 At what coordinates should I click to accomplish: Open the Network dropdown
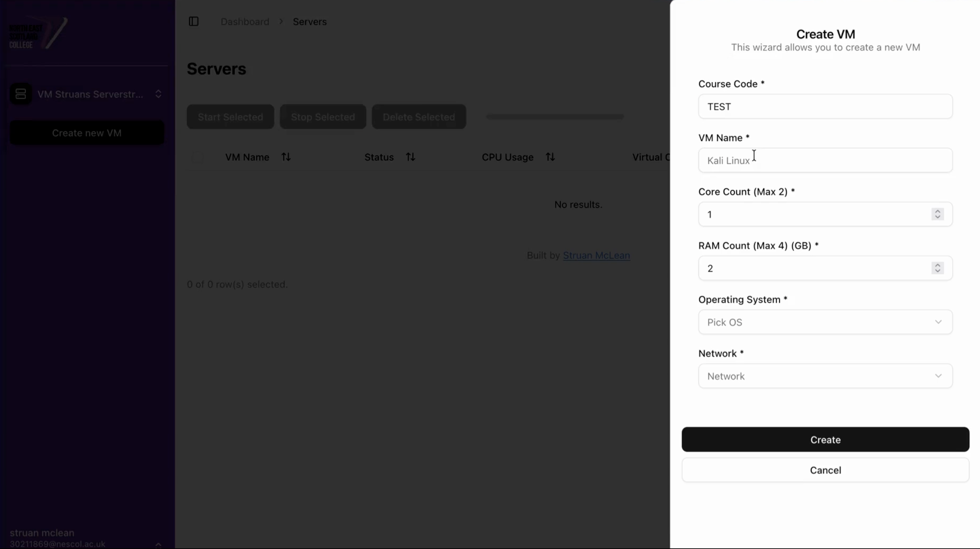825,376
